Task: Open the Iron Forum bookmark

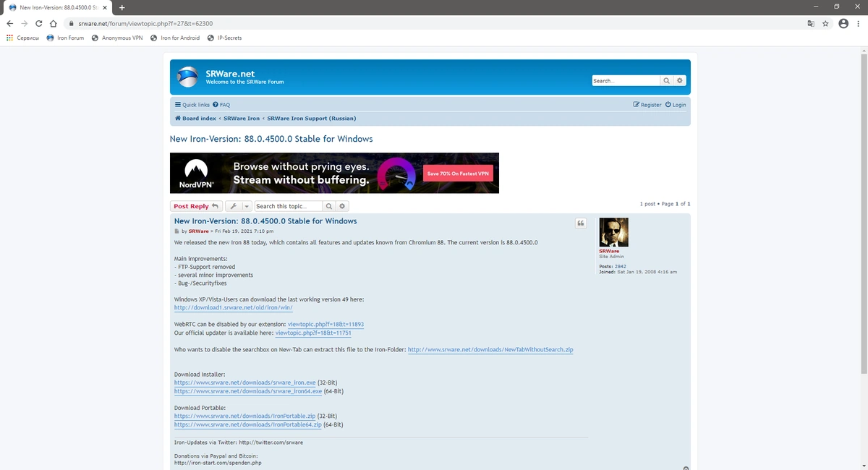Action: click(x=65, y=38)
